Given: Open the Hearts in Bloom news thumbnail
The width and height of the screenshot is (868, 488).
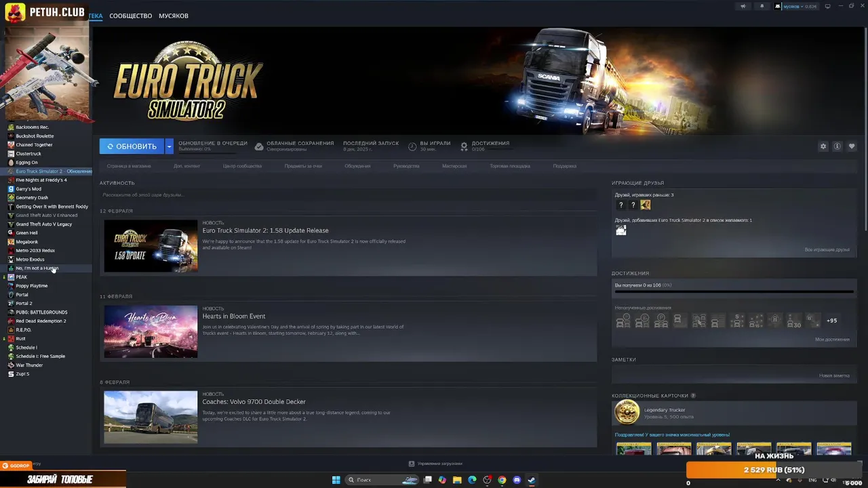Looking at the screenshot, I should click(151, 331).
